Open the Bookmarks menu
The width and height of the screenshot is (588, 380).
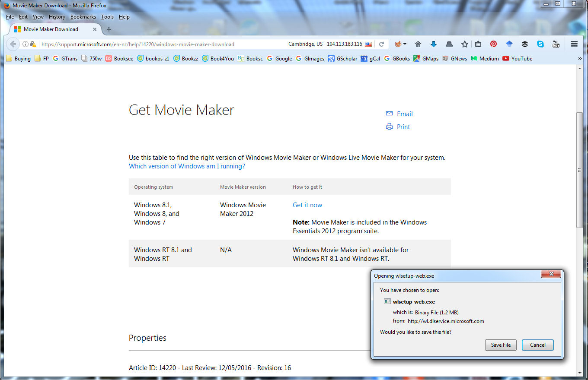(83, 17)
